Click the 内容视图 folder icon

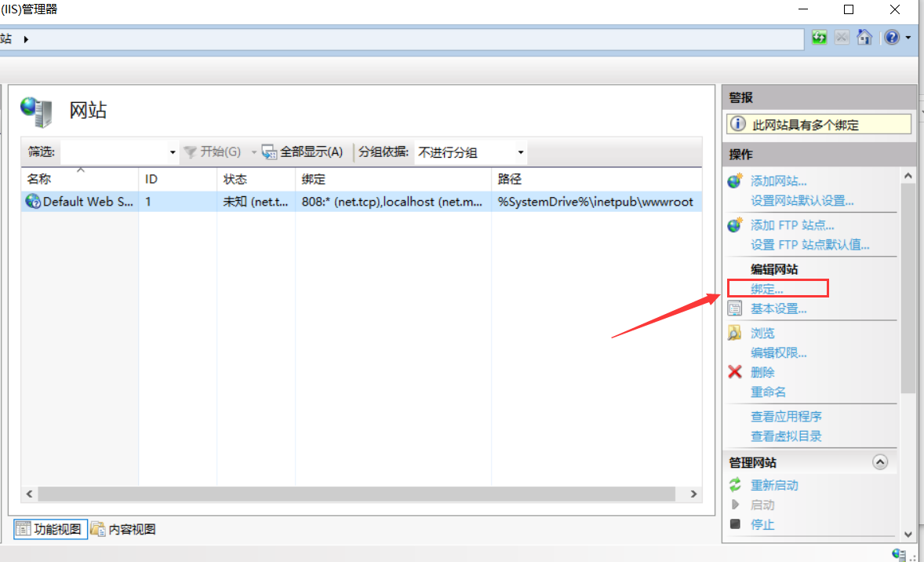click(x=98, y=529)
